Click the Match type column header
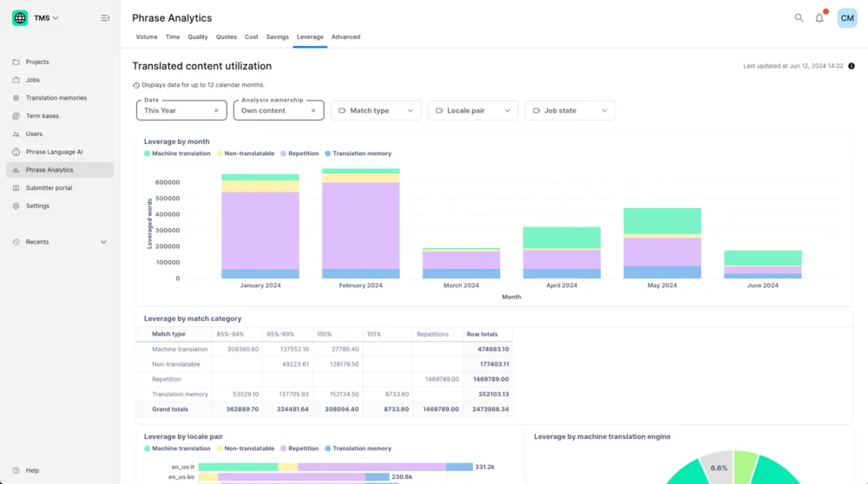Viewport: 868px width, 484px height. click(x=169, y=334)
